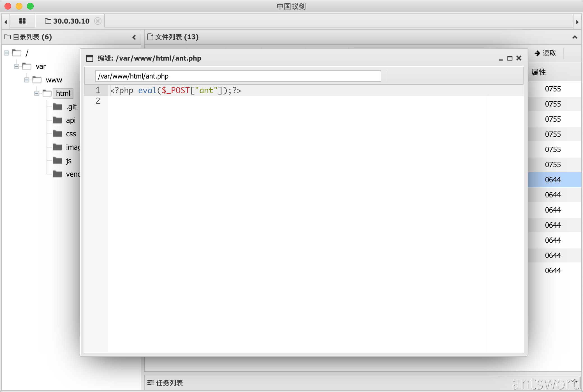This screenshot has width=583, height=392.
Task: Edit the /var/www/html/ant.php path field
Action: coord(238,76)
